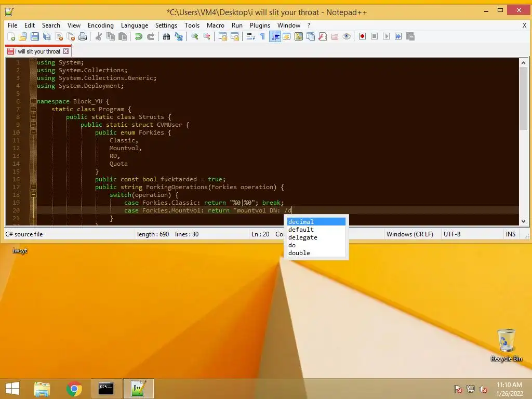
Task: Toggle the highlighted indent guide button
Action: 275,36
